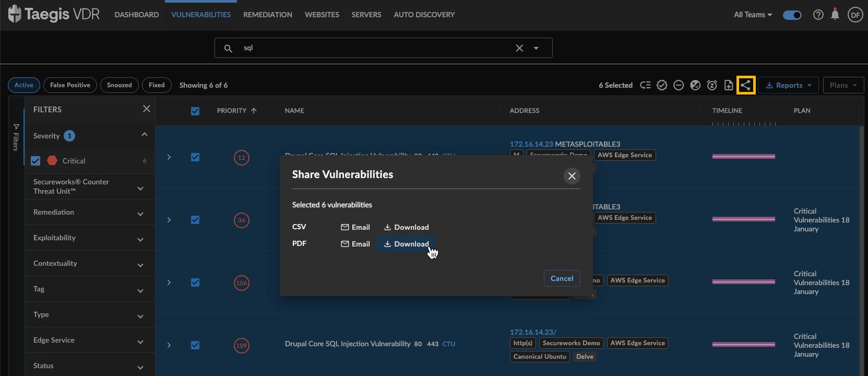Screen dimensions: 868x376
Task: Uncheck the priority 106 row checkbox
Action: 195,283
